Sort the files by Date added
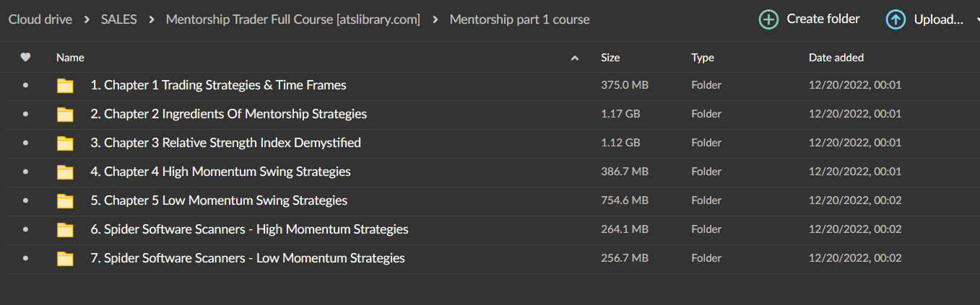 click(836, 58)
